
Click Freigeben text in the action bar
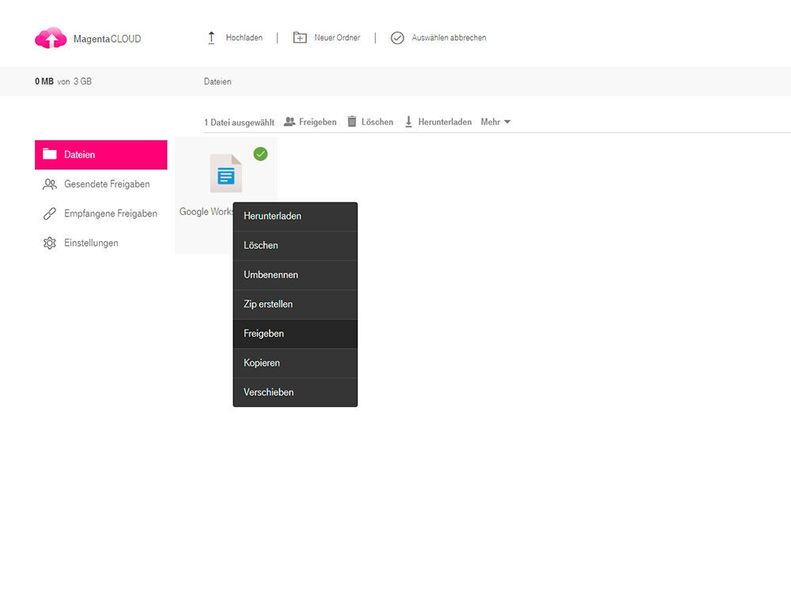coord(317,122)
